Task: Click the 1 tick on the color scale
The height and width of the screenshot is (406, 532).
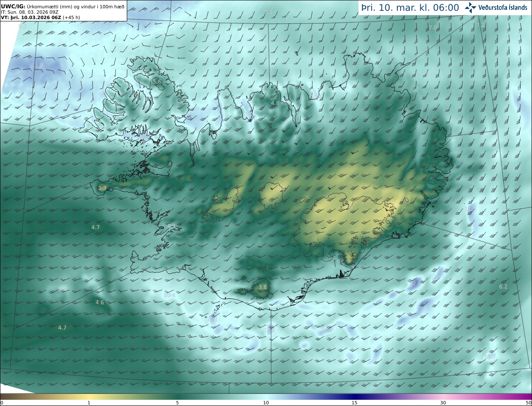Action: coord(89,403)
